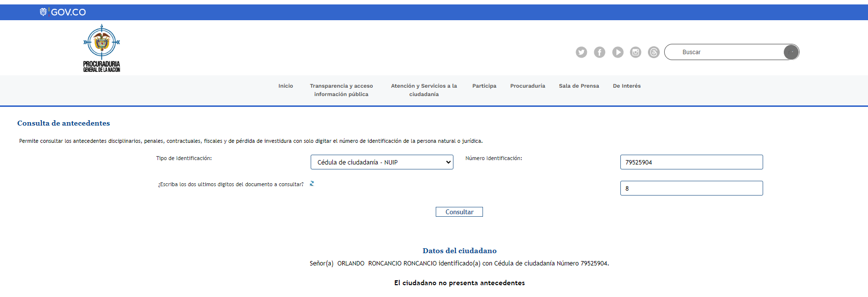Viewport: 868px width, 297px height.
Task: Click the GOV.CO logo in top bar
Action: click(x=63, y=12)
